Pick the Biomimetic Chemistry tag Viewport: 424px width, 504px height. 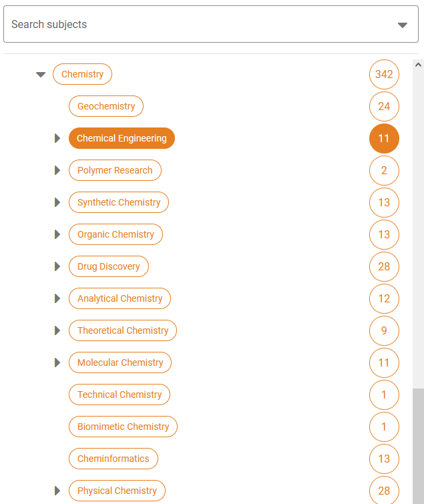pos(123,427)
